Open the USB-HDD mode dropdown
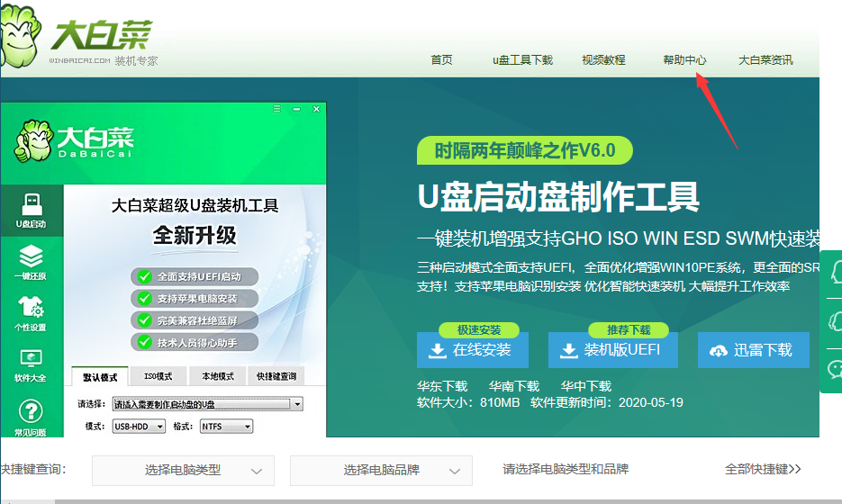The height and width of the screenshot is (504, 842). pyautogui.click(x=139, y=427)
